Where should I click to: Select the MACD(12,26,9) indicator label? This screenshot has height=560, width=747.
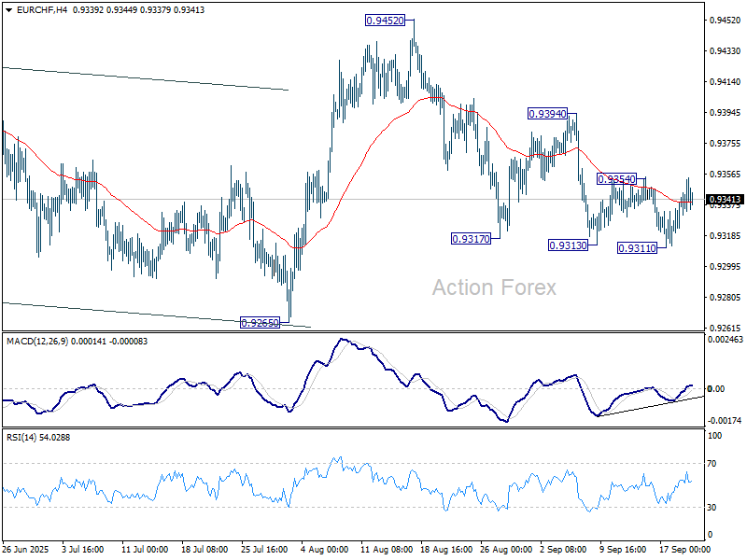(x=39, y=341)
